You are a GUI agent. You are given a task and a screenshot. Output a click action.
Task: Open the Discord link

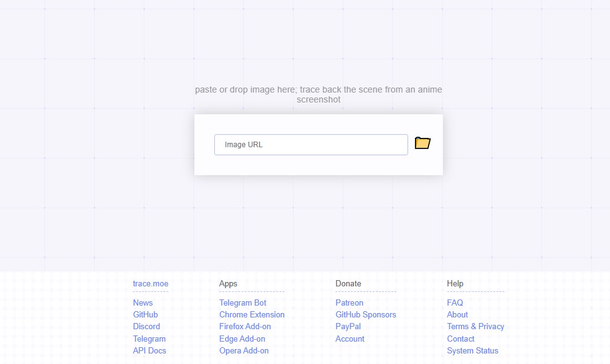(147, 326)
